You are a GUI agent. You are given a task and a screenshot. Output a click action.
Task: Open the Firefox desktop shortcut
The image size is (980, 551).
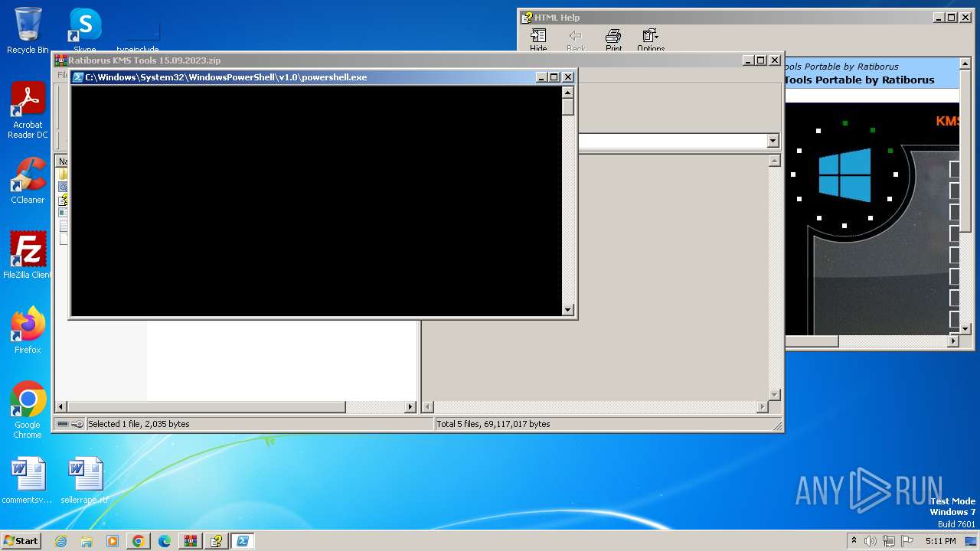[28, 331]
